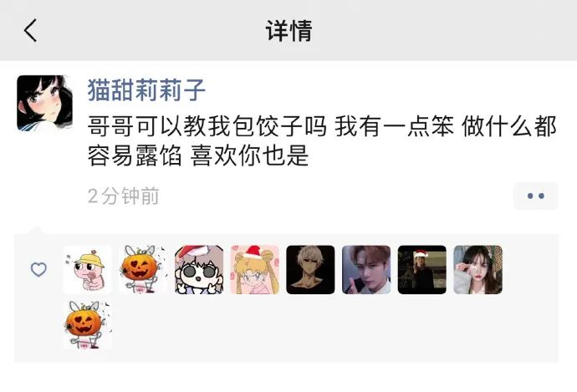Tap the pink pig with yellow hat avatar
Screen dimensions: 577x392
click(87, 269)
